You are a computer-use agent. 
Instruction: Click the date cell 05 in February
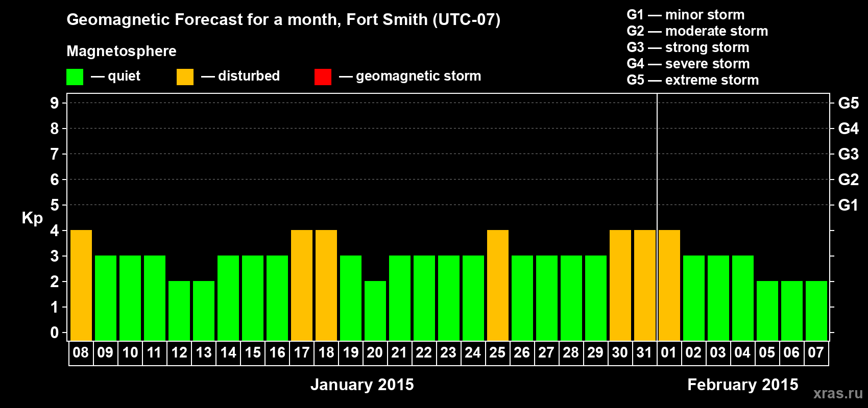(x=767, y=353)
